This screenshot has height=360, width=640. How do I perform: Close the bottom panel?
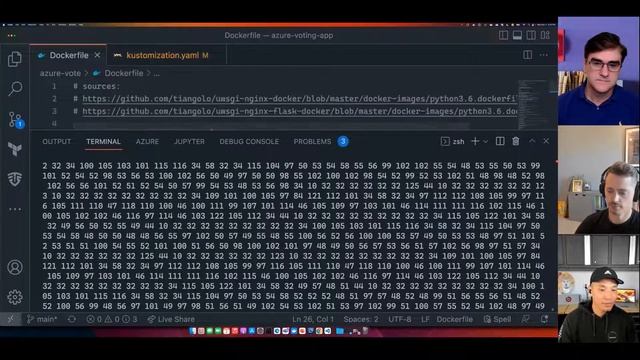coord(546,141)
